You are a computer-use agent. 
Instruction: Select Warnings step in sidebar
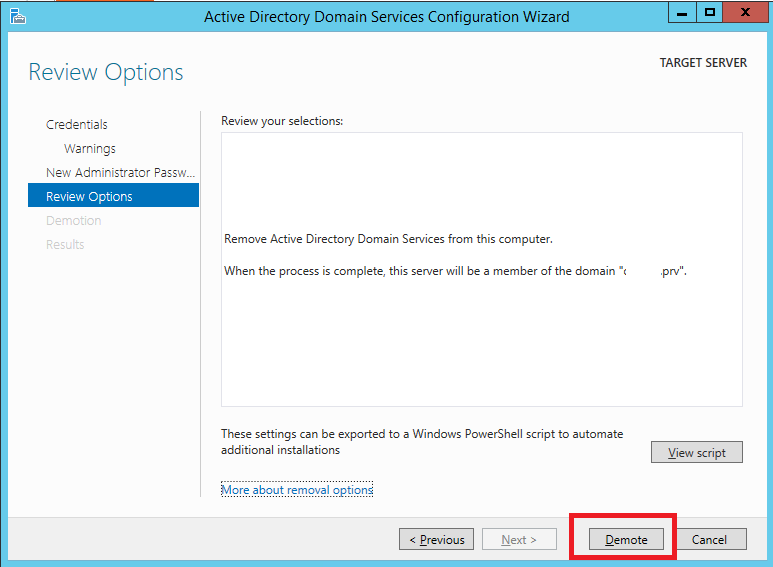click(90, 148)
